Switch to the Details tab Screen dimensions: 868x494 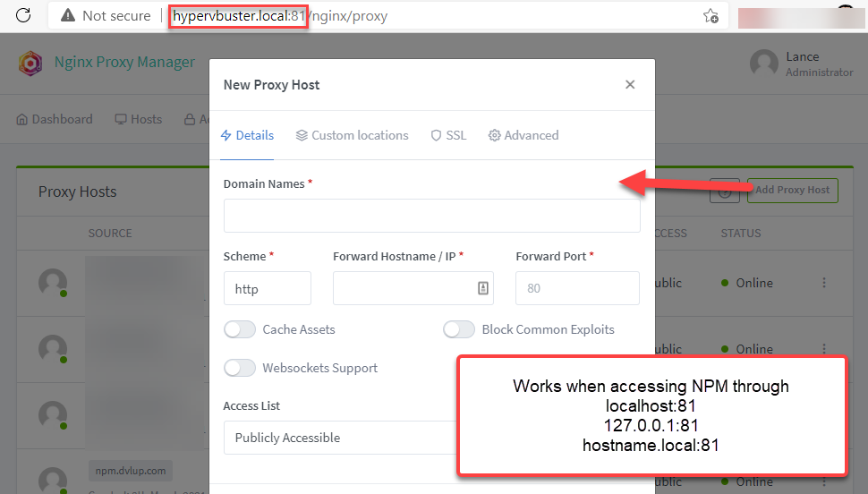point(247,135)
